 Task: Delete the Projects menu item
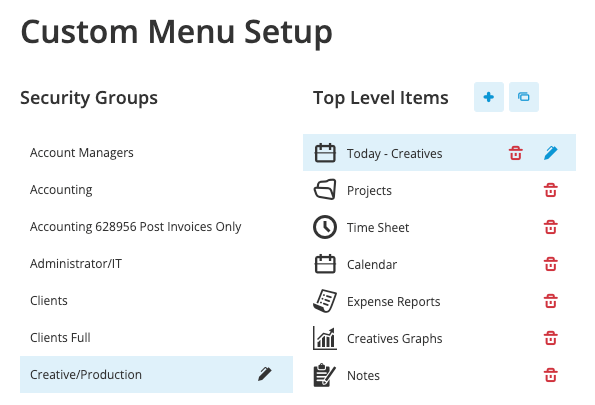coord(551,190)
